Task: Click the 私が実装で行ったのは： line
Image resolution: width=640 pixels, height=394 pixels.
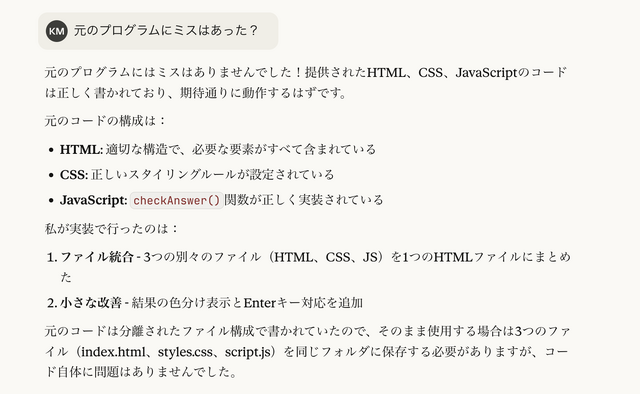Action: pos(111,229)
